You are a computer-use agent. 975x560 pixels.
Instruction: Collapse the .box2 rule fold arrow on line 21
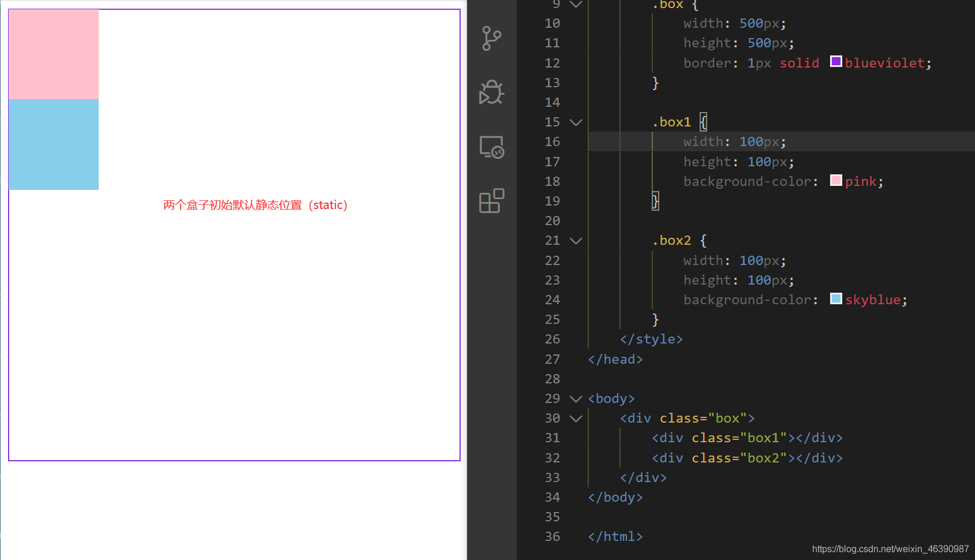pos(576,241)
